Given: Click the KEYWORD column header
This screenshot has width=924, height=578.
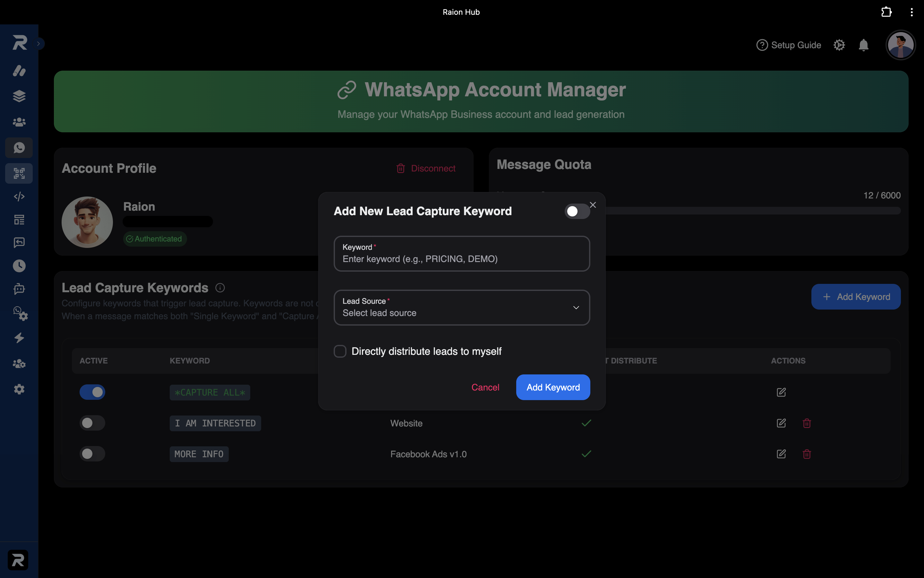Looking at the screenshot, I should tap(190, 361).
